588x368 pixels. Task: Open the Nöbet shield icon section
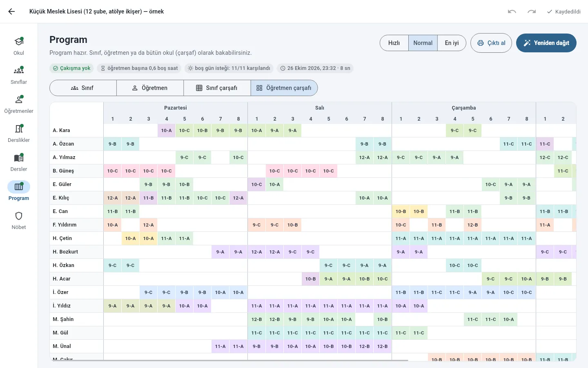pyautogui.click(x=19, y=220)
